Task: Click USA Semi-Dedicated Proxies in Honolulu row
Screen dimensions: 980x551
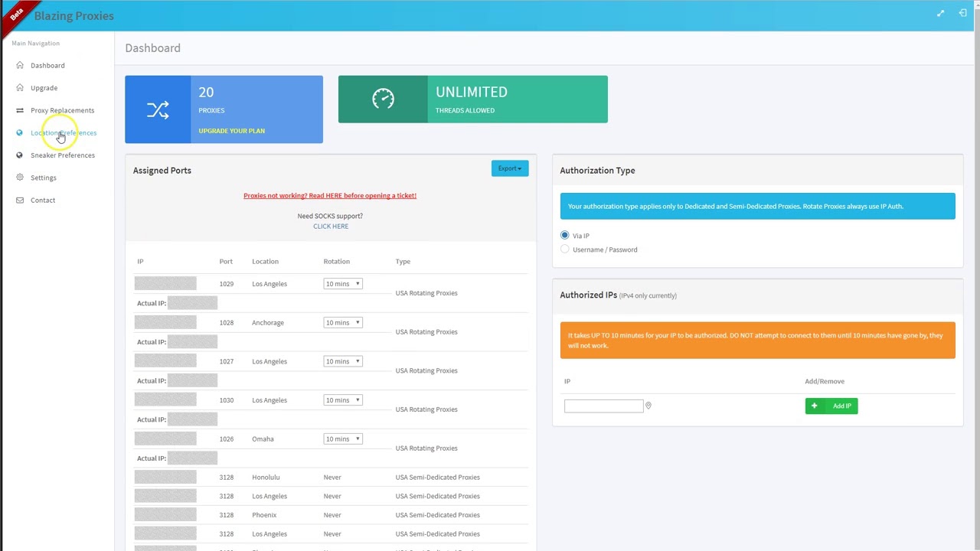Action: pyautogui.click(x=438, y=477)
